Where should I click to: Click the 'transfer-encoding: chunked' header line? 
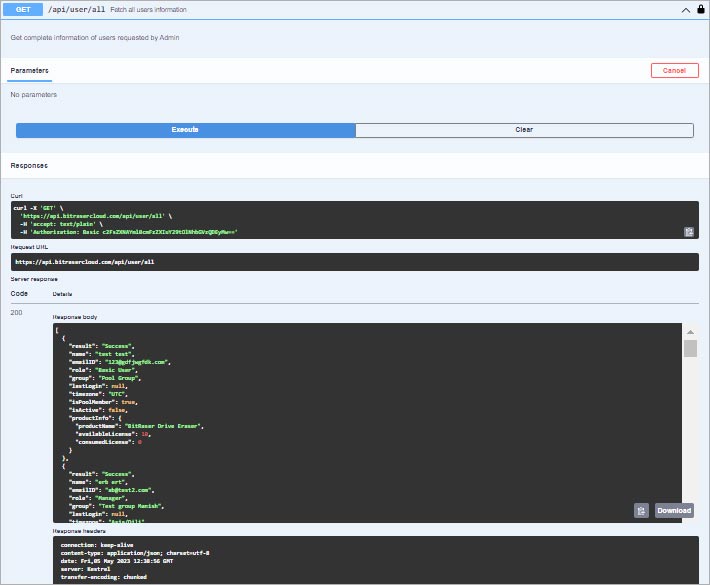pyautogui.click(x=104, y=577)
